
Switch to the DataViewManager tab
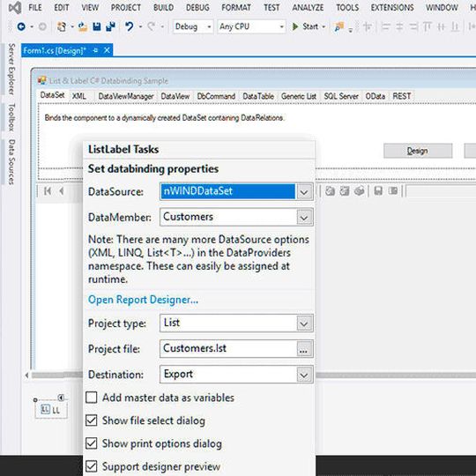click(126, 96)
